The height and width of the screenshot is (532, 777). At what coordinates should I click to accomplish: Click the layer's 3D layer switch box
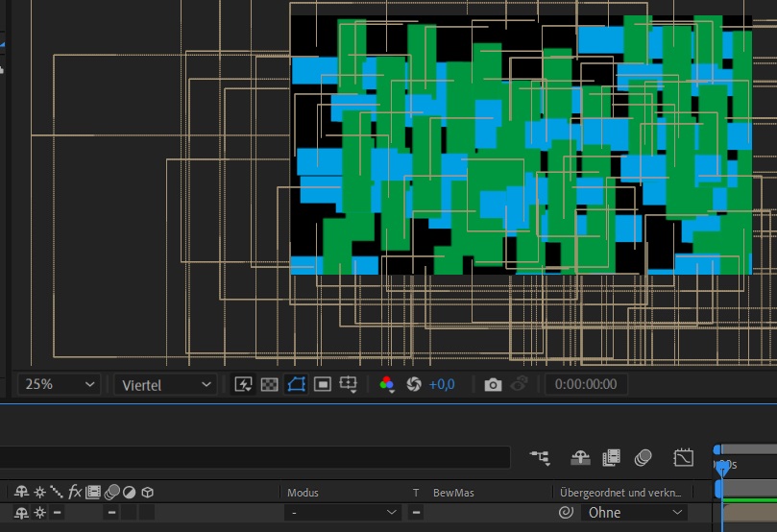(x=147, y=512)
